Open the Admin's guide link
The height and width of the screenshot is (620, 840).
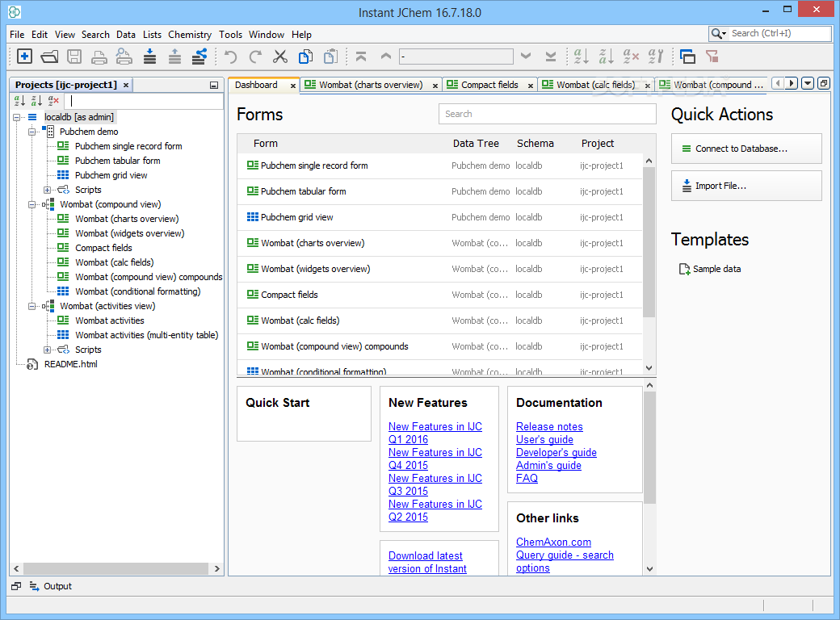(x=548, y=465)
